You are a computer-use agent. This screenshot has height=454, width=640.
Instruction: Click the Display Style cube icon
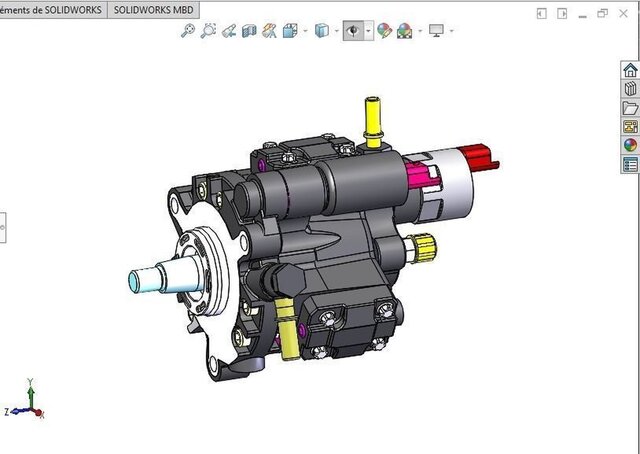[x=322, y=31]
